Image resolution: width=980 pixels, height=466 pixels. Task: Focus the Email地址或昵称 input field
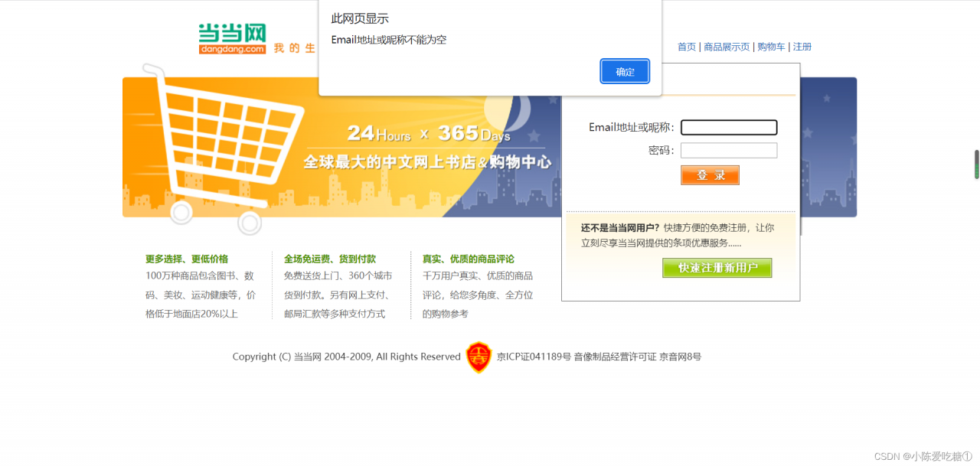(x=729, y=128)
